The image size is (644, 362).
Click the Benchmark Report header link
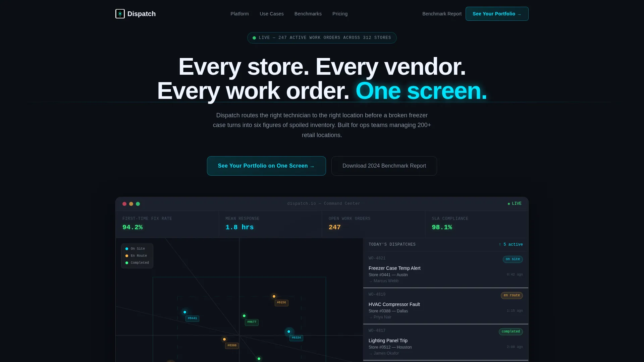(x=442, y=14)
